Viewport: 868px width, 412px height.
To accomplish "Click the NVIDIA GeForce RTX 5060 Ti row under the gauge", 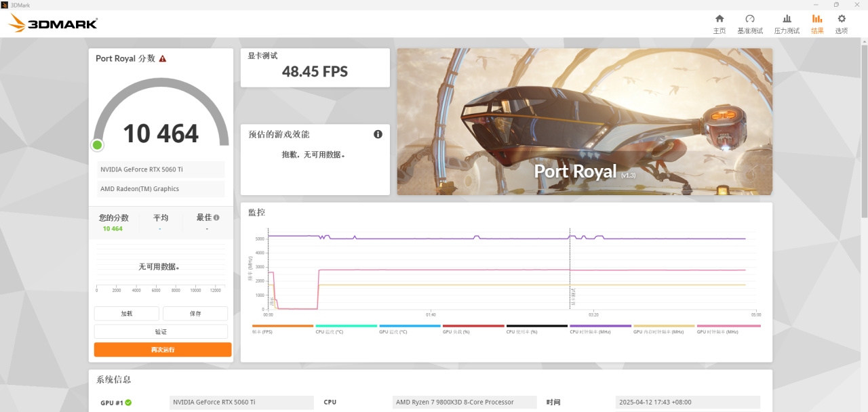I will tap(161, 169).
